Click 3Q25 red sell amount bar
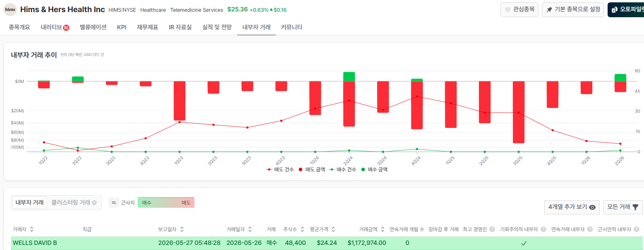The width and height of the screenshot is (644, 250). pos(518,112)
